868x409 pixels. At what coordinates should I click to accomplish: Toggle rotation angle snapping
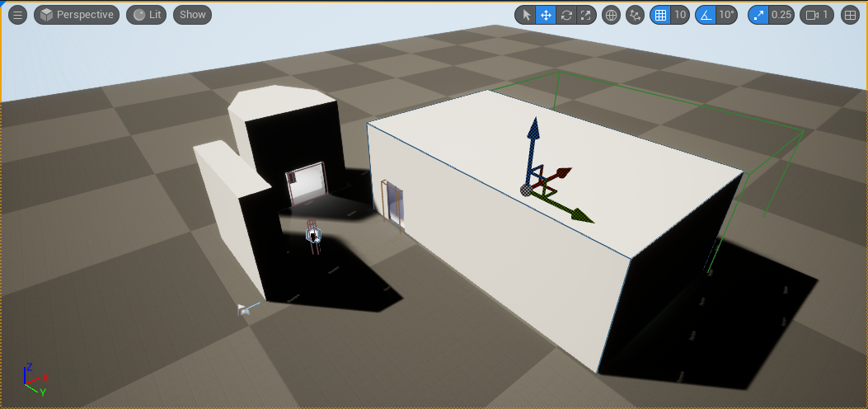pyautogui.click(x=706, y=15)
